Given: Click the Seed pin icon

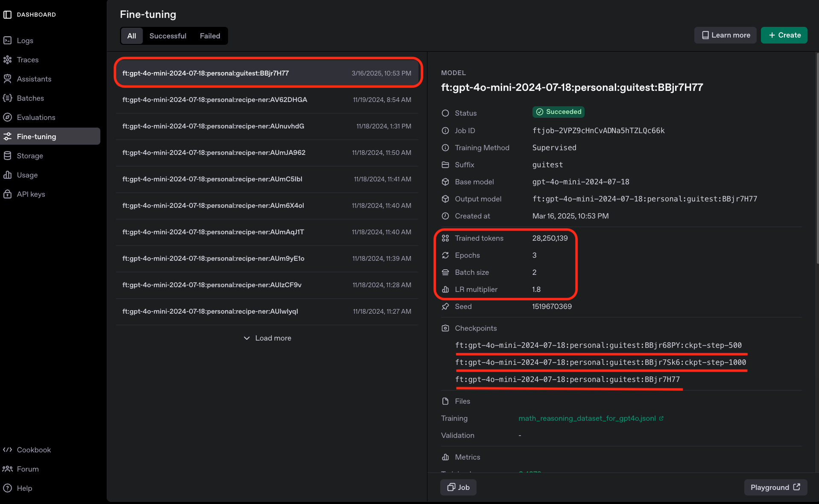Looking at the screenshot, I should (445, 306).
